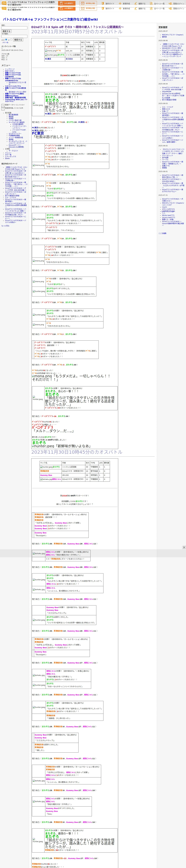Open 会議室 board link
Image resolution: width=186 pixels, height=868 pixels.
[11, 119]
